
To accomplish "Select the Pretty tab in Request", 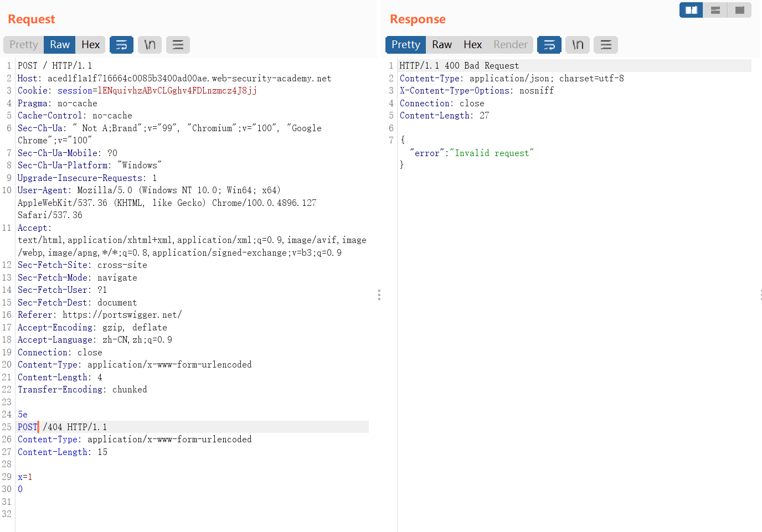I will 23,45.
